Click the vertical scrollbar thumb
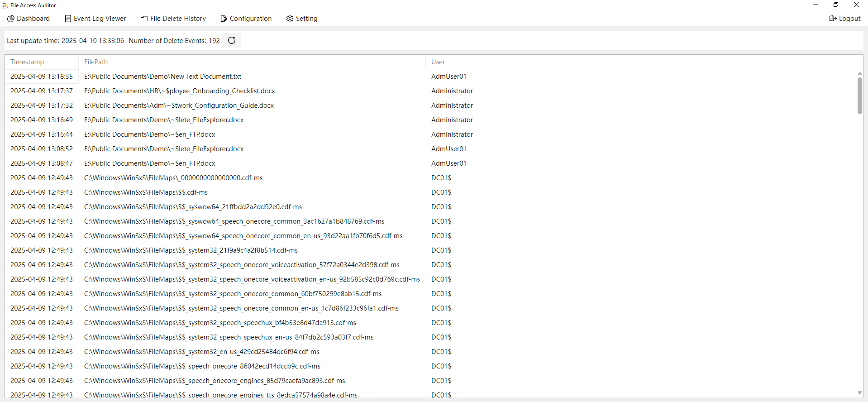The image size is (868, 402). pyautogui.click(x=859, y=95)
